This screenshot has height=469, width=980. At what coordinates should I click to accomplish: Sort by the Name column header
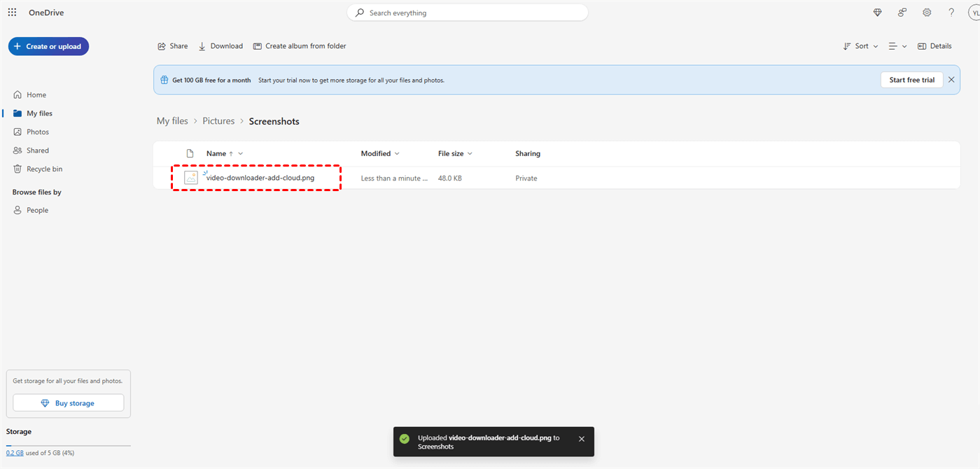[x=216, y=153]
